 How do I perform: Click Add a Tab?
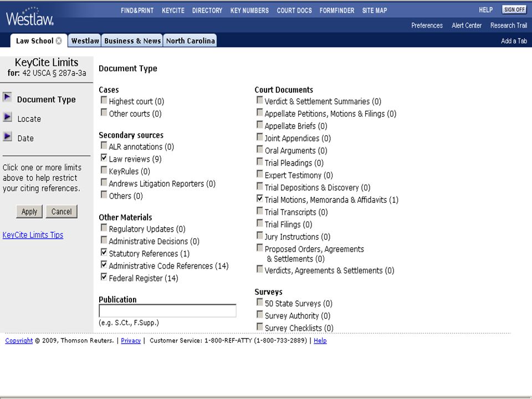pos(514,40)
